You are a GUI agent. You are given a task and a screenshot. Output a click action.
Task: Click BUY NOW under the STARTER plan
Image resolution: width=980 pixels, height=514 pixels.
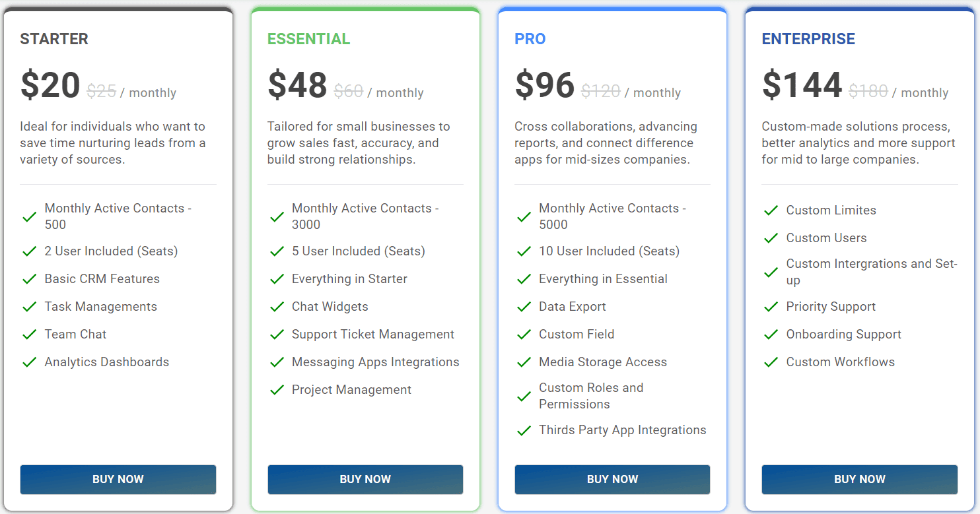pos(118,480)
